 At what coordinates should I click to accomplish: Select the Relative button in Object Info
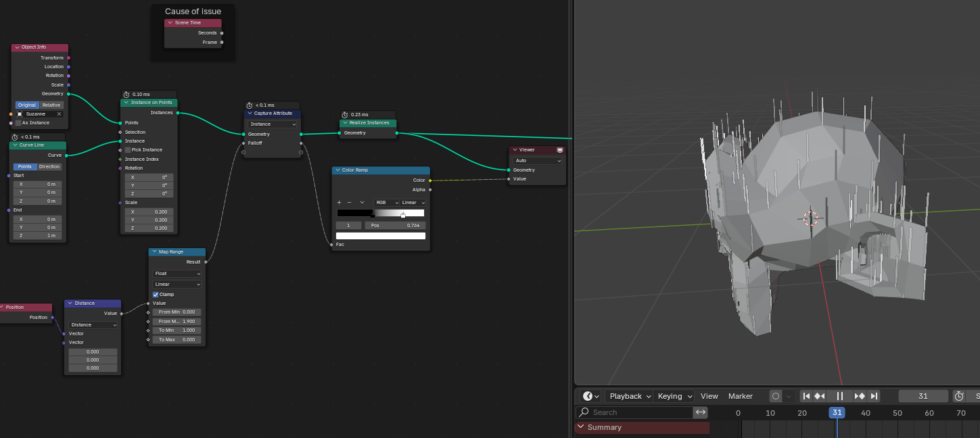click(51, 105)
